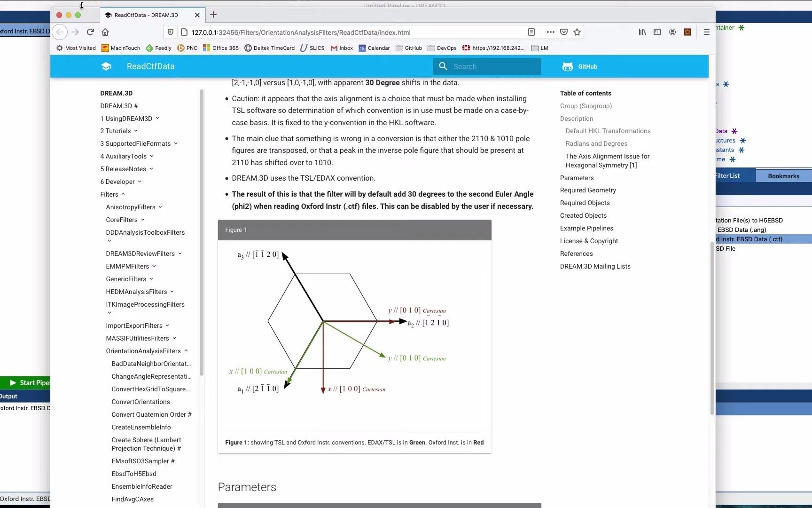Open the Most Visited bookmarks item

(76, 48)
